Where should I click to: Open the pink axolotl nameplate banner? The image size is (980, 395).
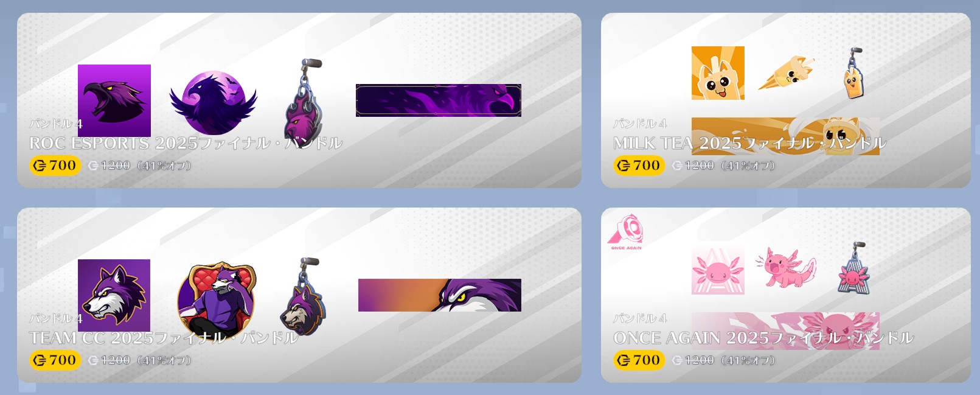[x=785, y=331]
